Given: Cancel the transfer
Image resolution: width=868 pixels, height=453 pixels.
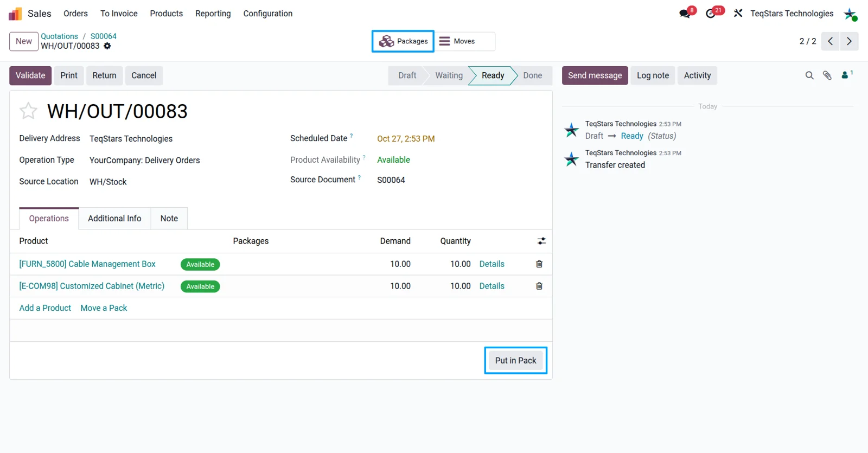Looking at the screenshot, I should [144, 75].
